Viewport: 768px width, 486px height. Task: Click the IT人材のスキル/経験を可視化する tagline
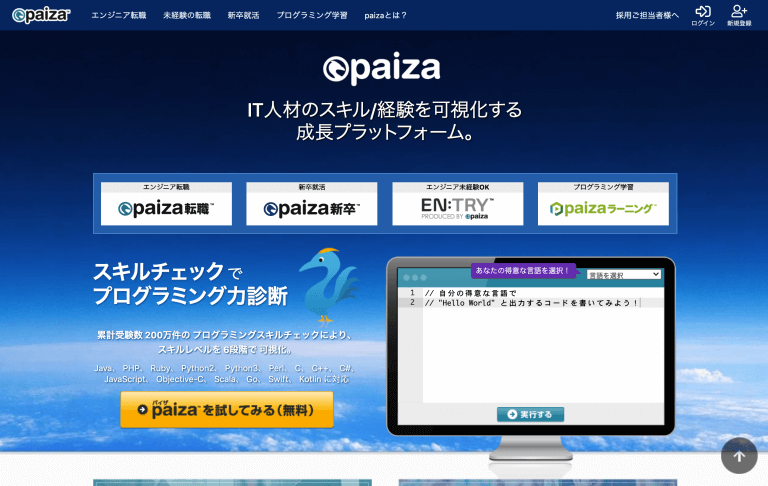(x=384, y=109)
